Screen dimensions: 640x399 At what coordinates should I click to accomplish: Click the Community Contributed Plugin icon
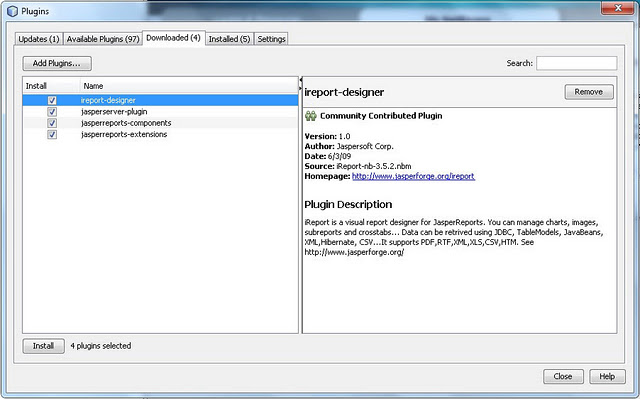[311, 116]
